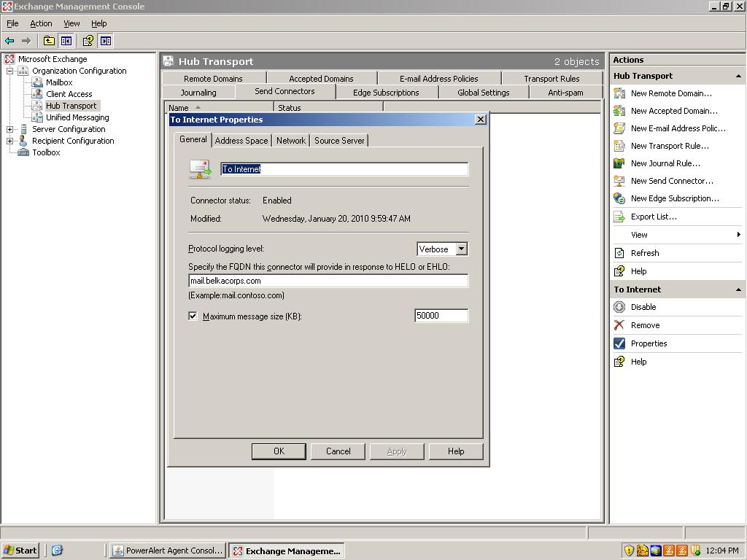
Task: Select Client Access in tree
Action: [x=69, y=94]
